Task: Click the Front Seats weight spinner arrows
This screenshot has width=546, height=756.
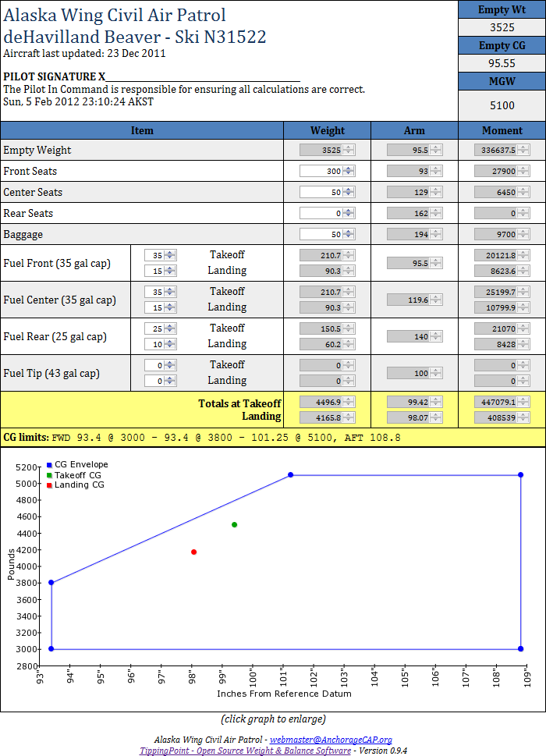Action: (x=349, y=171)
